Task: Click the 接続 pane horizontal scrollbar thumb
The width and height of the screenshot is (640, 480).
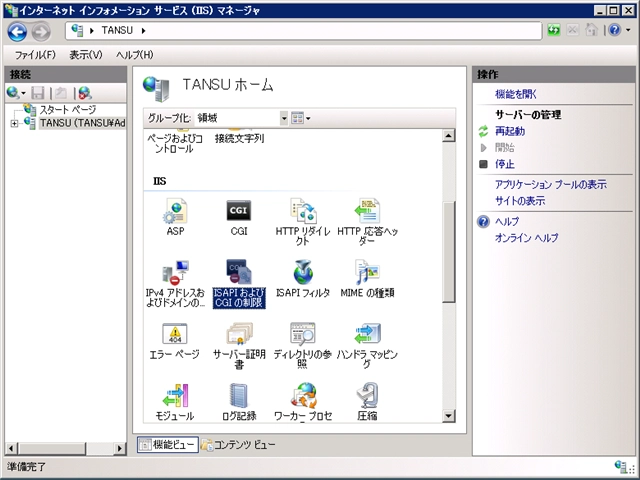Action: point(52,448)
